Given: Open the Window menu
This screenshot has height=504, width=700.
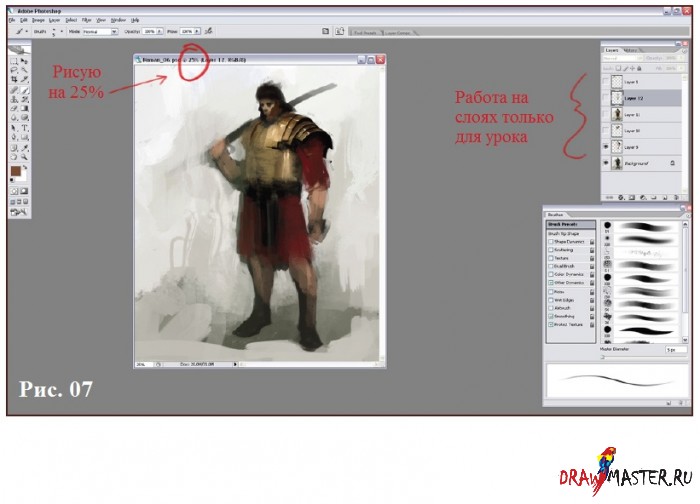Looking at the screenshot, I should (x=118, y=20).
